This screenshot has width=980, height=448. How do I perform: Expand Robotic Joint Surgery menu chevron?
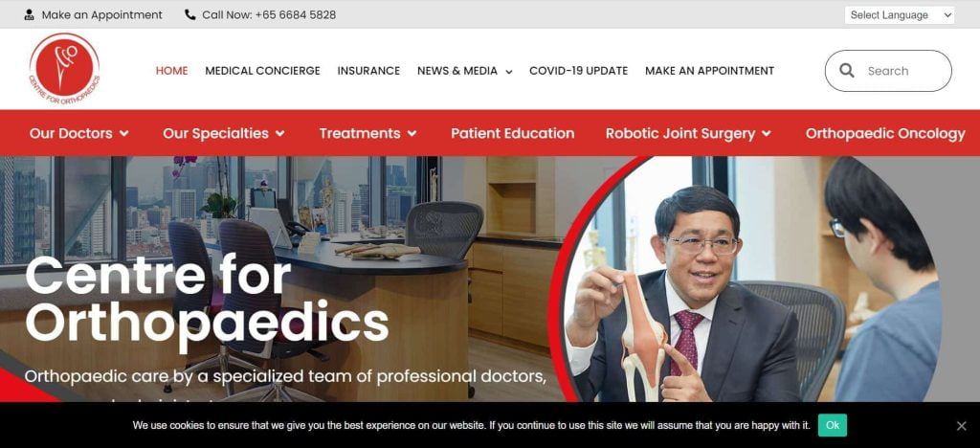(x=767, y=133)
